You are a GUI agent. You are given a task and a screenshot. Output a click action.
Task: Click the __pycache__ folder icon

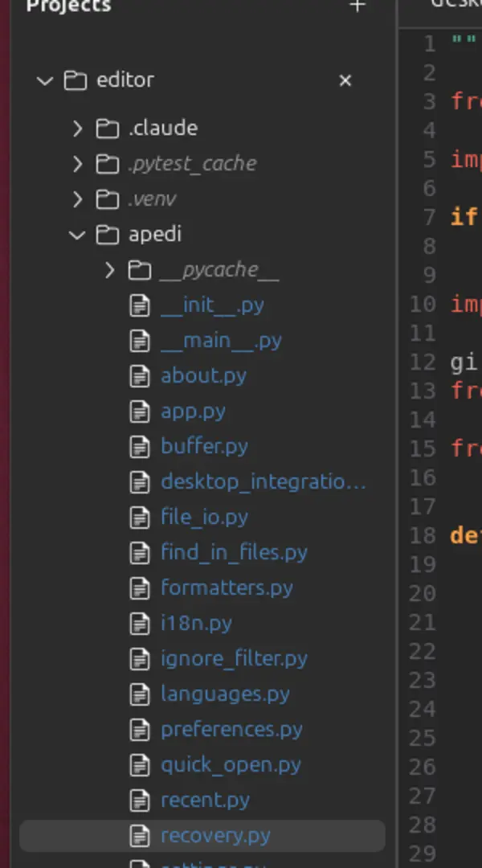pos(140,270)
